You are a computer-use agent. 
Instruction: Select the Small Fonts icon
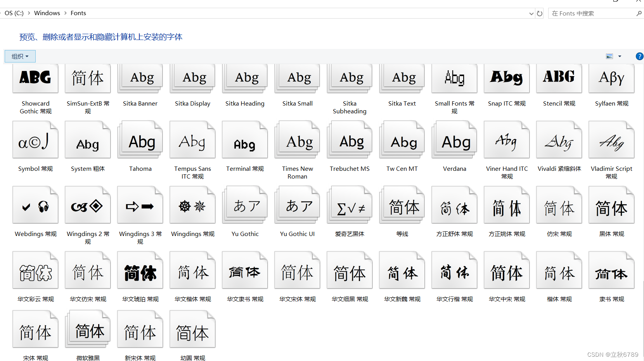[x=454, y=78]
